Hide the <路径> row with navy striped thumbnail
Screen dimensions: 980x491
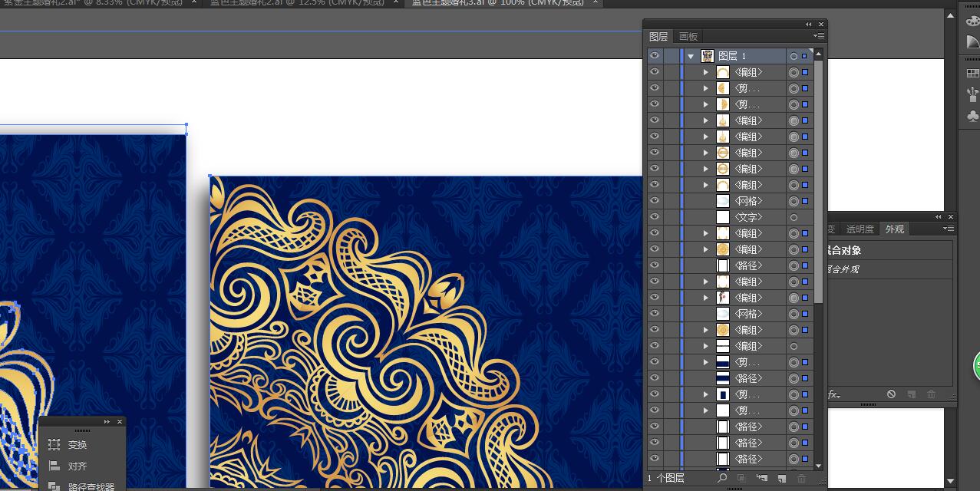point(655,378)
